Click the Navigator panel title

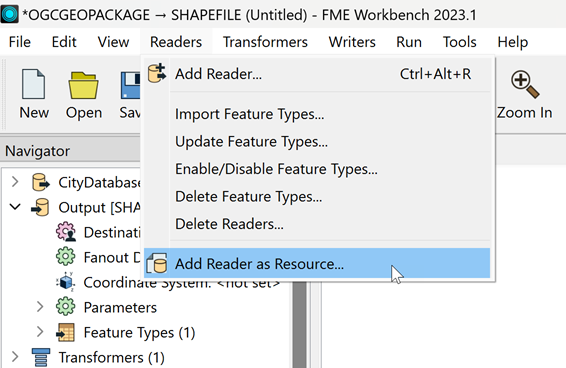tap(38, 151)
